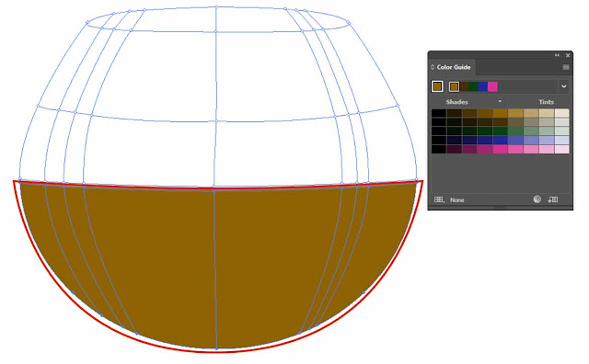
Task: Click the Tints label
Action: point(546,102)
